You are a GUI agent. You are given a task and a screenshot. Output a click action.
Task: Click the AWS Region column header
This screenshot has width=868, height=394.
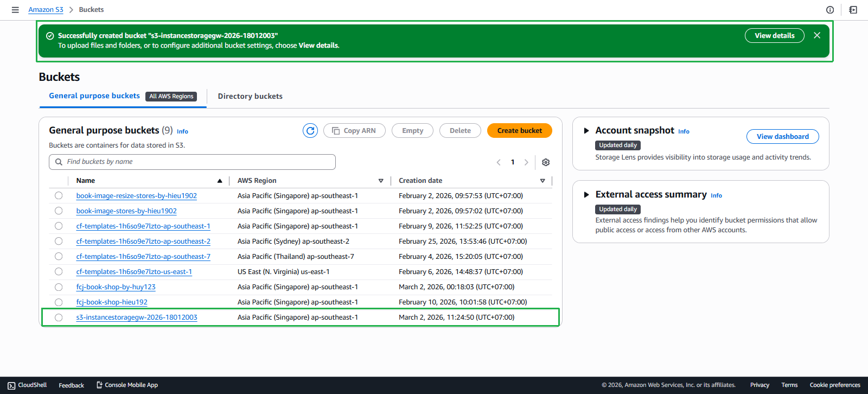pyautogui.click(x=257, y=181)
